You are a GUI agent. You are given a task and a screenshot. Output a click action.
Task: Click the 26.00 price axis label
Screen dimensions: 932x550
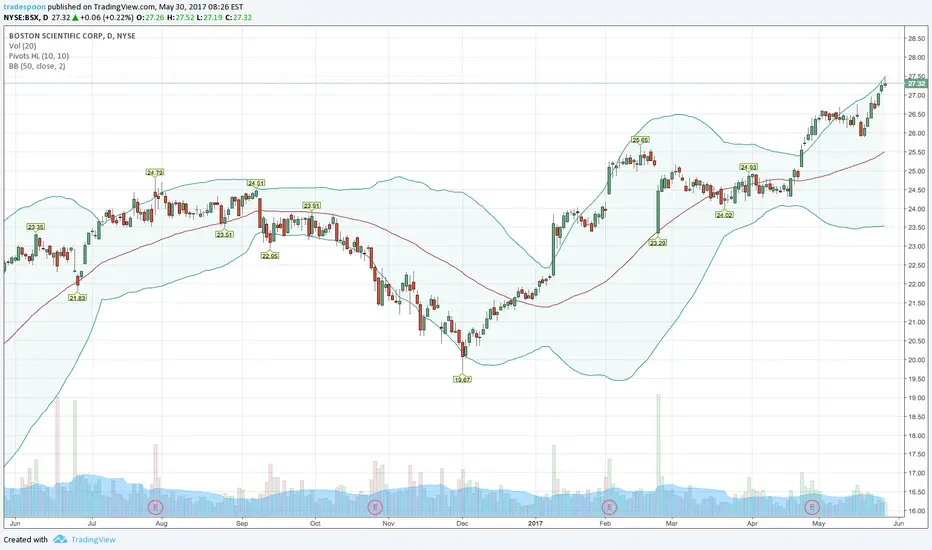coord(916,133)
